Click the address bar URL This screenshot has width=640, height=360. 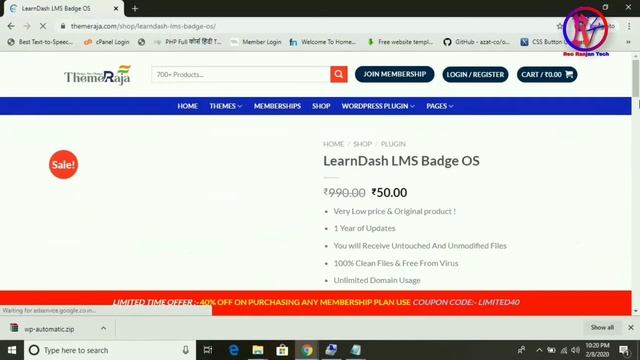pos(143,26)
